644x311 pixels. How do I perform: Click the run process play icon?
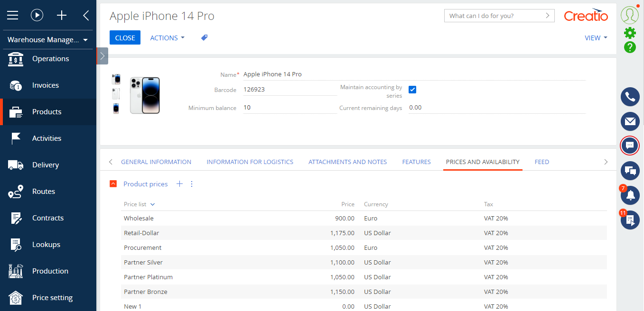pyautogui.click(x=37, y=16)
